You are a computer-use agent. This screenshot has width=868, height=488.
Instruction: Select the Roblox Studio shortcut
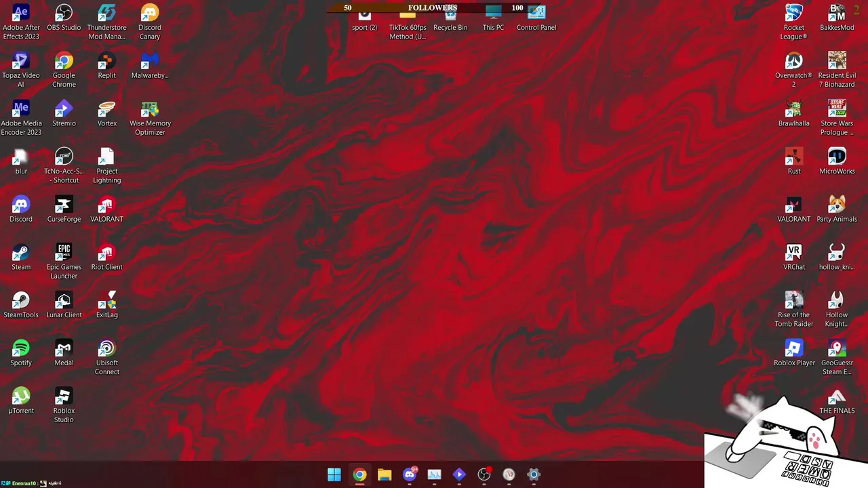[x=64, y=405]
